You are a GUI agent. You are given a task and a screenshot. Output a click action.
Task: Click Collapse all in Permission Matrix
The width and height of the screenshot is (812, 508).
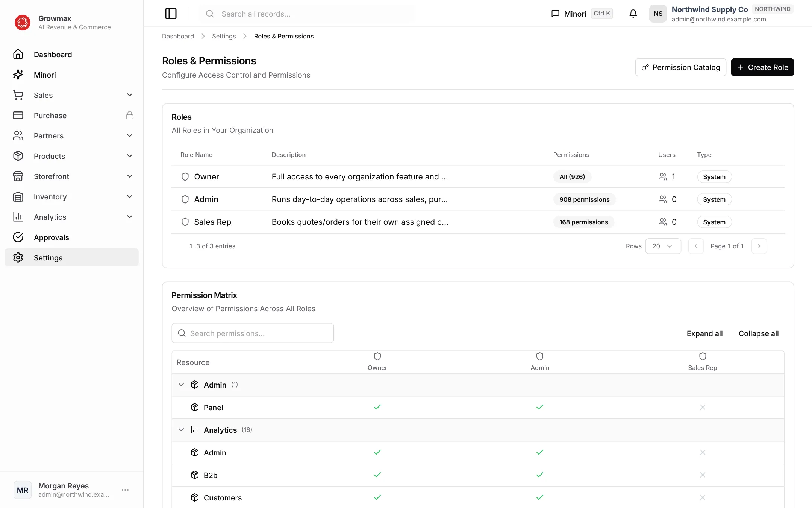759,333
